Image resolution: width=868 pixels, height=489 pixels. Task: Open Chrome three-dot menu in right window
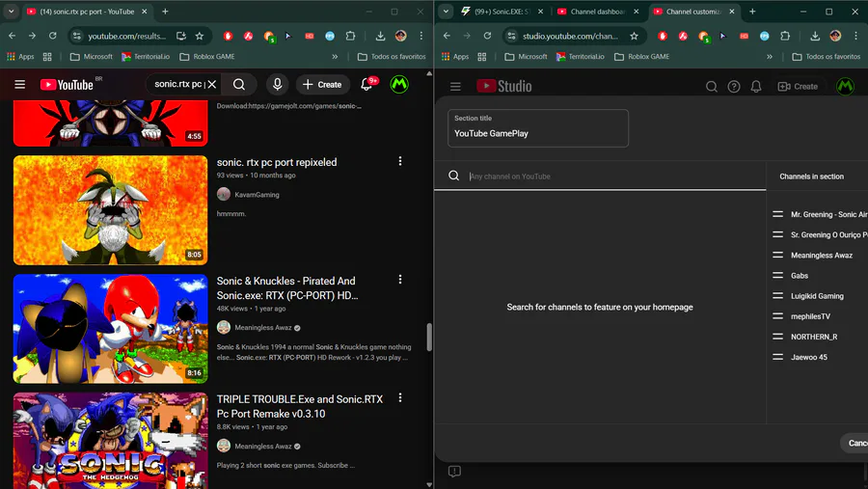[x=855, y=36]
